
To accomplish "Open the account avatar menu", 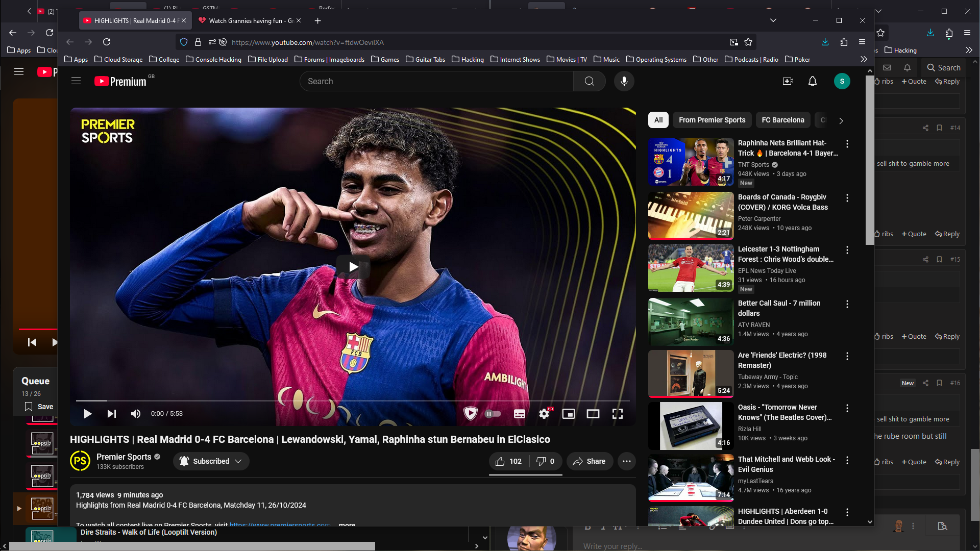I will tap(842, 81).
